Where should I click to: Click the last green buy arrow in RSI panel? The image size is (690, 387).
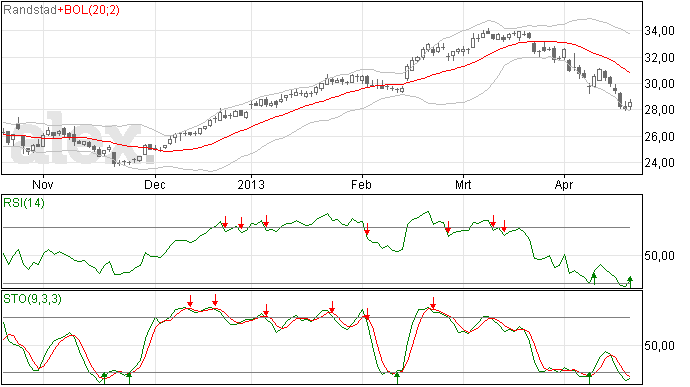630,282
